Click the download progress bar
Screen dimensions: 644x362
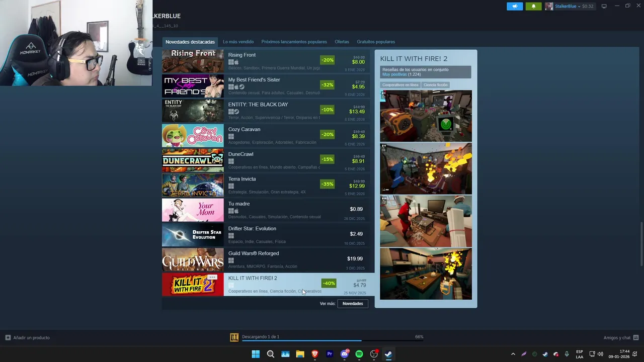[x=332, y=341]
